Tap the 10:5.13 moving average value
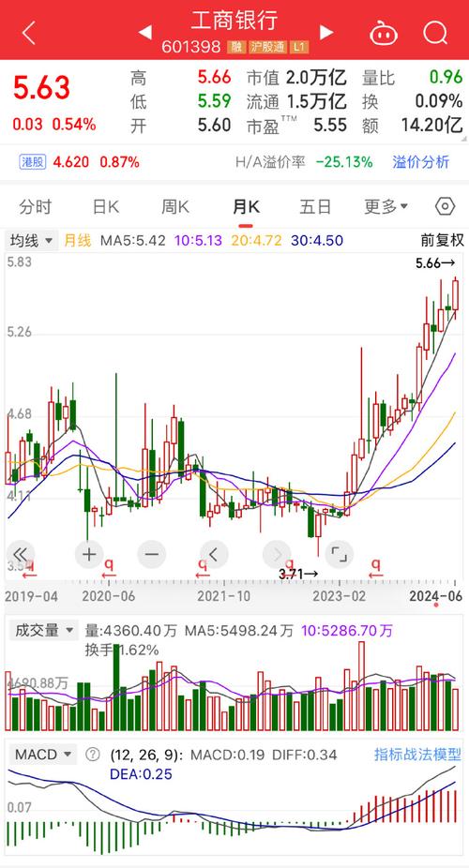The image size is (469, 868). point(198,241)
